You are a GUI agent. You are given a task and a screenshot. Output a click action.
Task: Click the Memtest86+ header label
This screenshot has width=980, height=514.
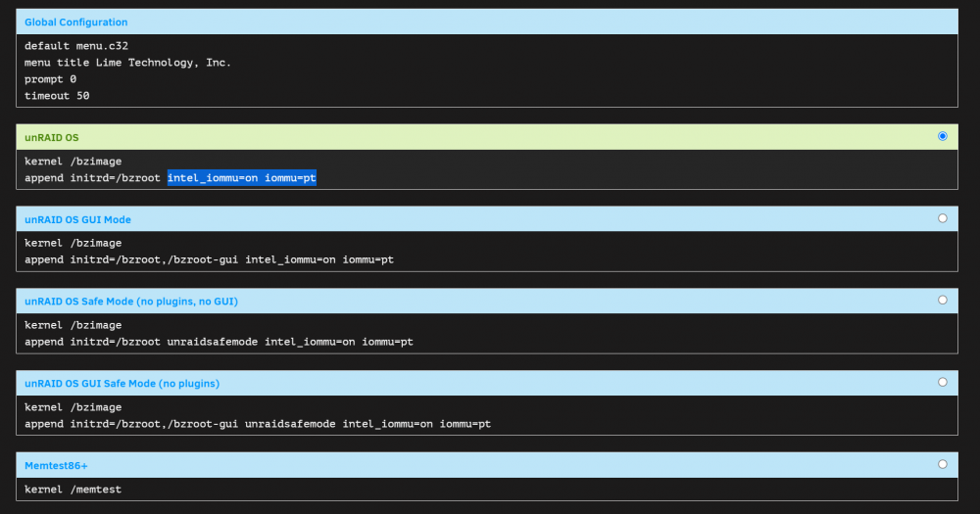[56, 466]
